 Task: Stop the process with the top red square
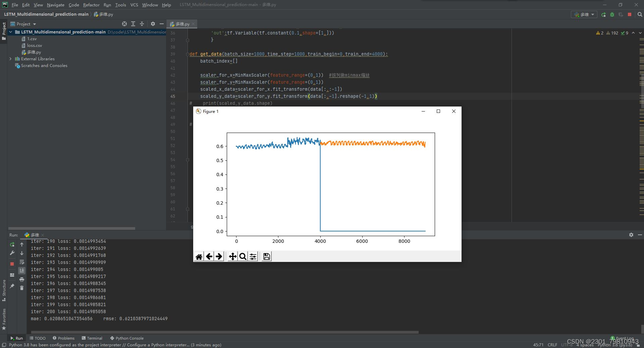[x=630, y=14]
